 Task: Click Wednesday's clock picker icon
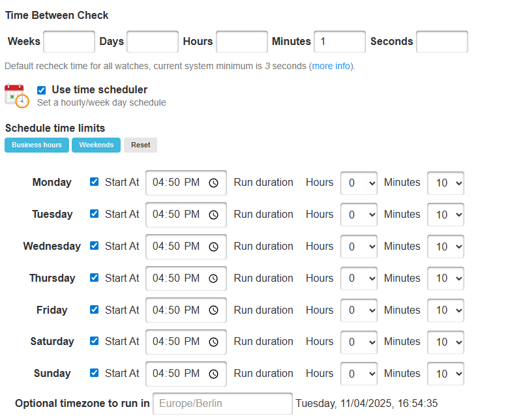pyautogui.click(x=213, y=247)
